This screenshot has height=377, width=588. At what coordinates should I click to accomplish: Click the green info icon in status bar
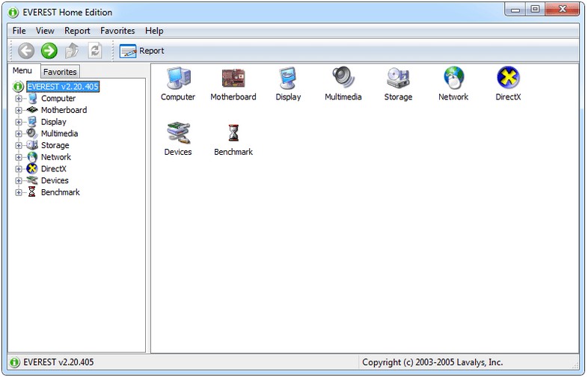click(15, 362)
